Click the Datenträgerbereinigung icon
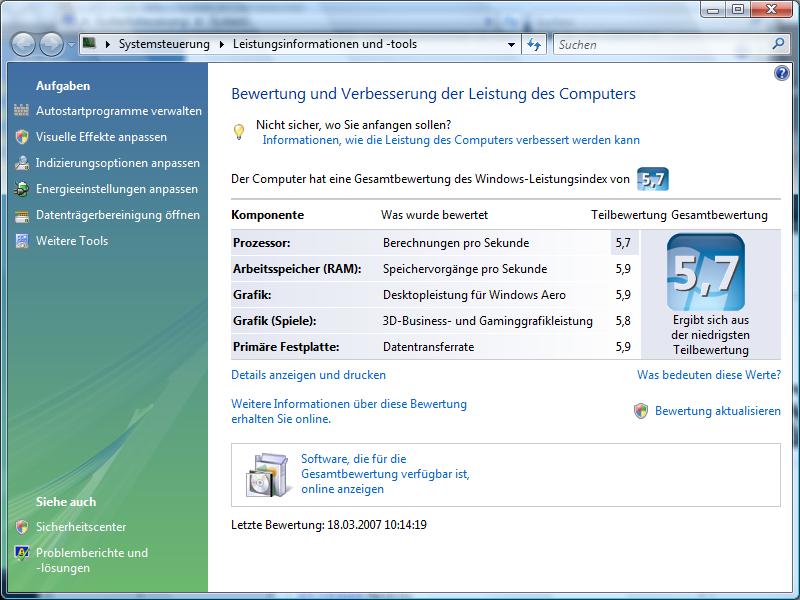Image resolution: width=800 pixels, height=600 pixels. pyautogui.click(x=21, y=215)
